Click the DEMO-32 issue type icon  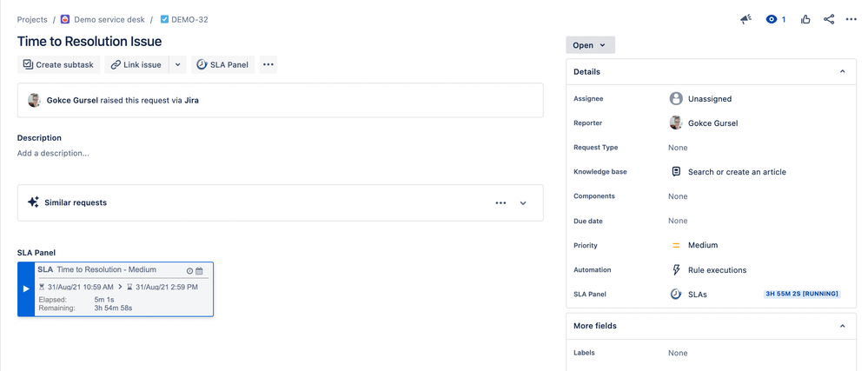tap(164, 19)
